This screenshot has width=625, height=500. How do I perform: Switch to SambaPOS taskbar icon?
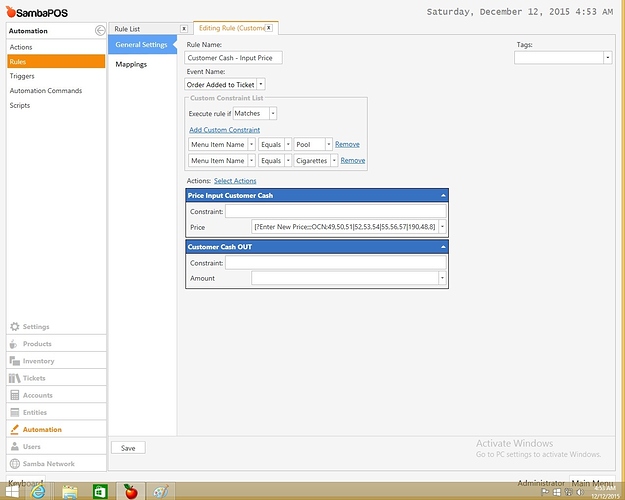pos(130,492)
